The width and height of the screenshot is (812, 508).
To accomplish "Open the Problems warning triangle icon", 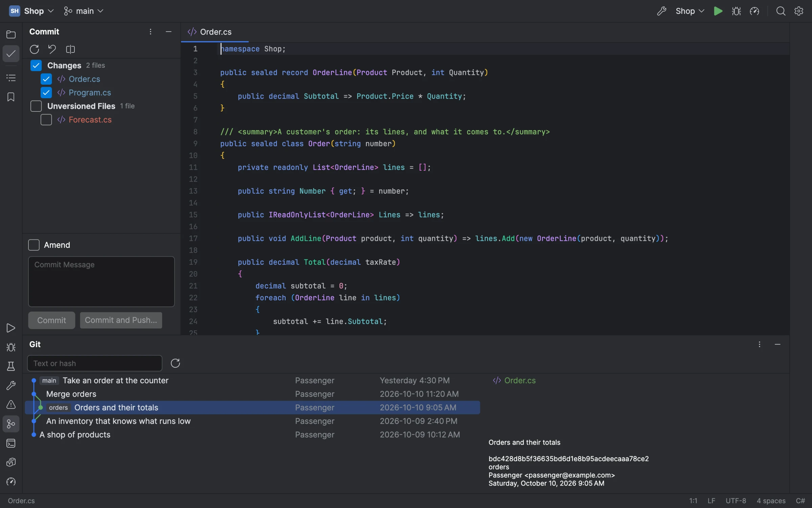I will (11, 405).
